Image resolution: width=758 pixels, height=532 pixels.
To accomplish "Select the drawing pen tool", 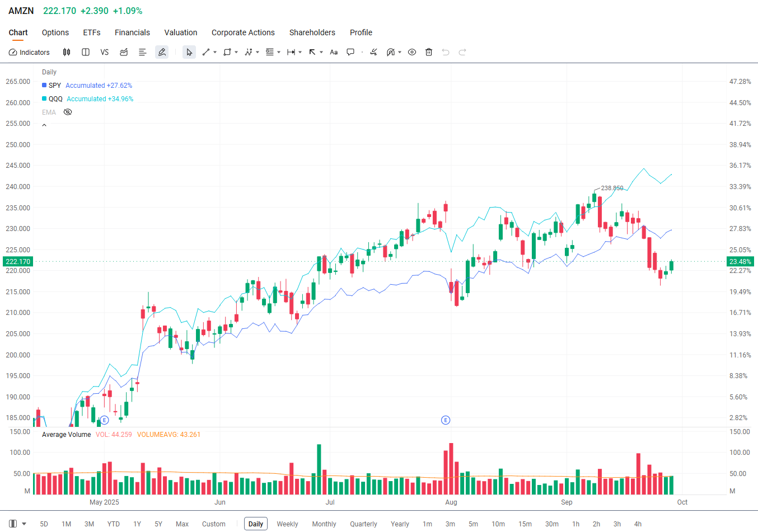I will (162, 52).
